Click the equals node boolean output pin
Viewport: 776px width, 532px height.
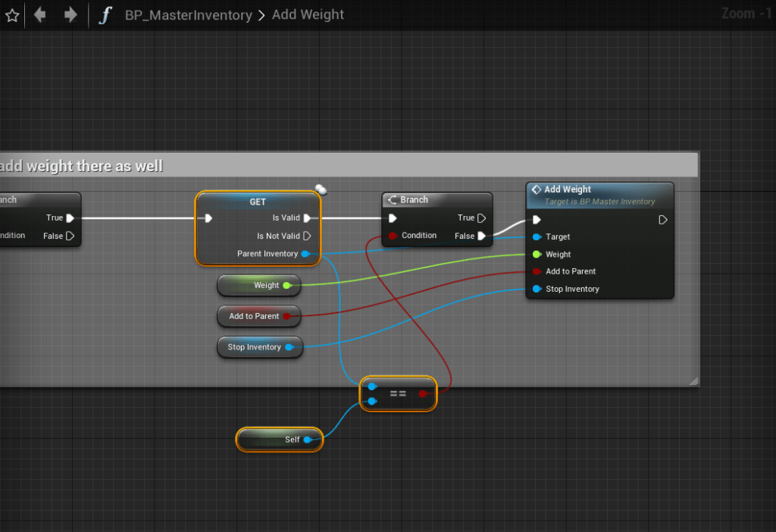423,393
